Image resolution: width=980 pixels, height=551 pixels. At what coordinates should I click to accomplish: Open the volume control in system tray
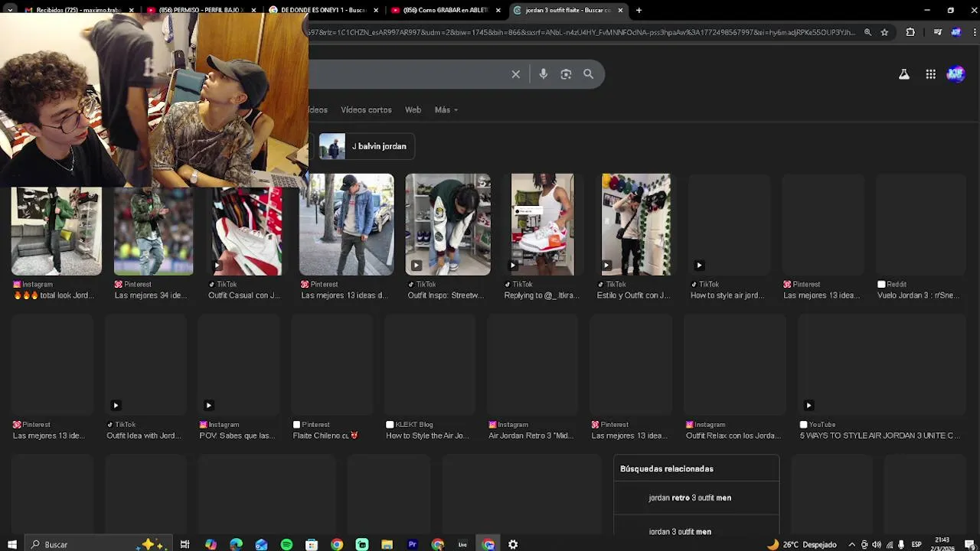coord(877,544)
